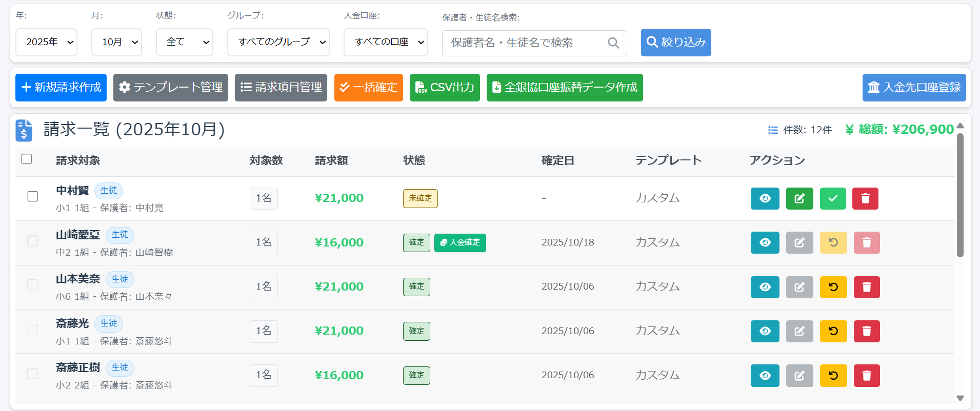This screenshot has height=411, width=980.
Task: Export with CSV出力 button
Action: (x=445, y=88)
